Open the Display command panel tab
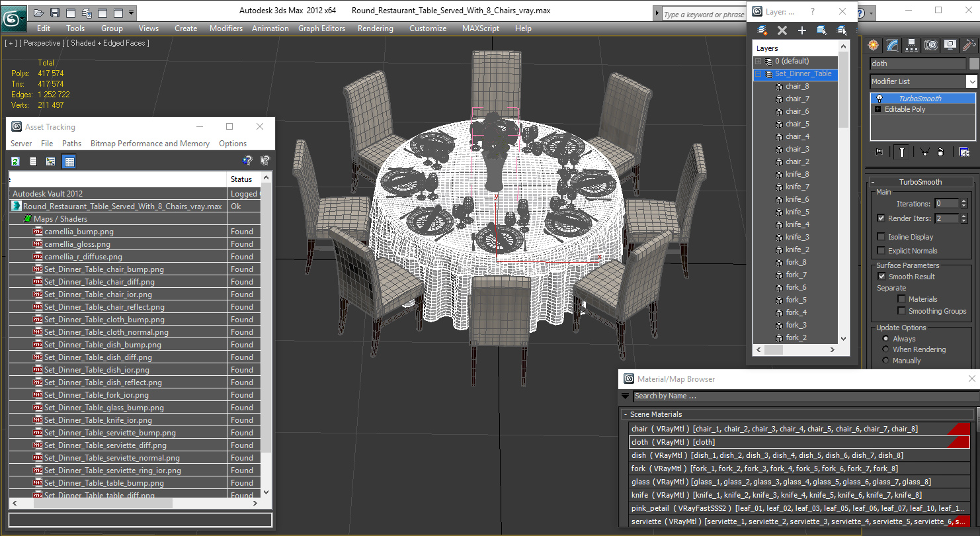This screenshot has height=536, width=980. pyautogui.click(x=950, y=45)
